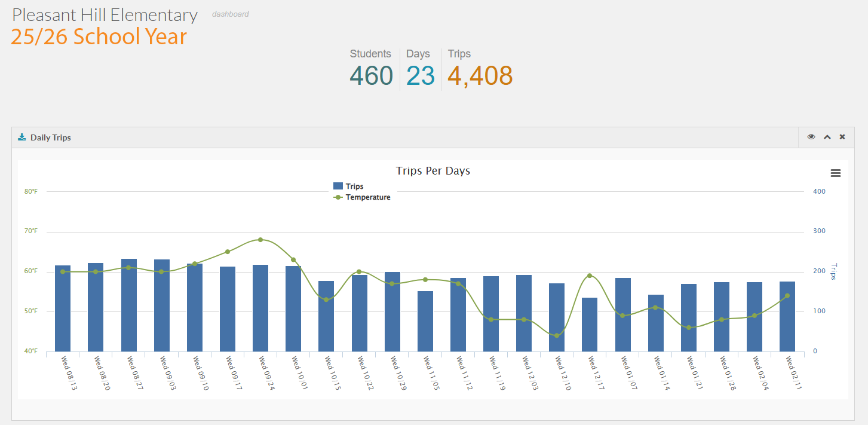Toggle the Trips series in legend
Screen dimensions: 868x425
click(x=354, y=186)
